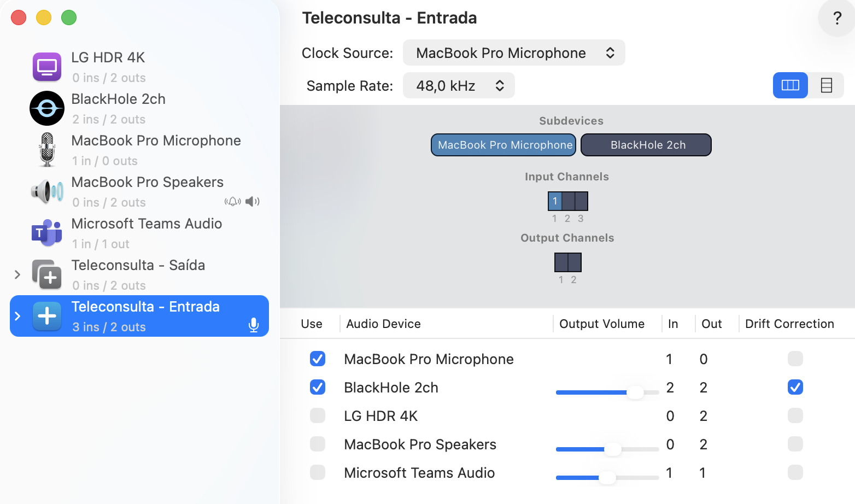Expand Teleconsulta - Entrada subdevices

click(x=17, y=316)
